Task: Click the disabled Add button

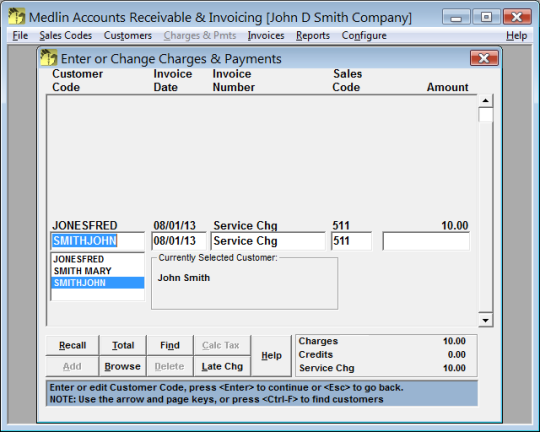Action: click(72, 366)
